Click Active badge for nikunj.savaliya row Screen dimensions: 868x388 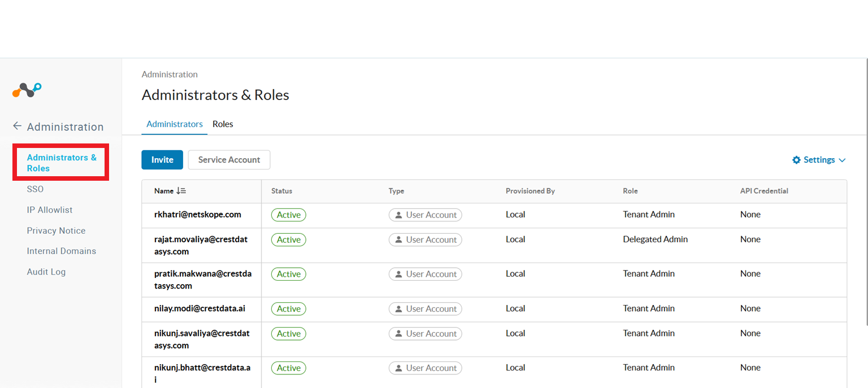click(289, 334)
